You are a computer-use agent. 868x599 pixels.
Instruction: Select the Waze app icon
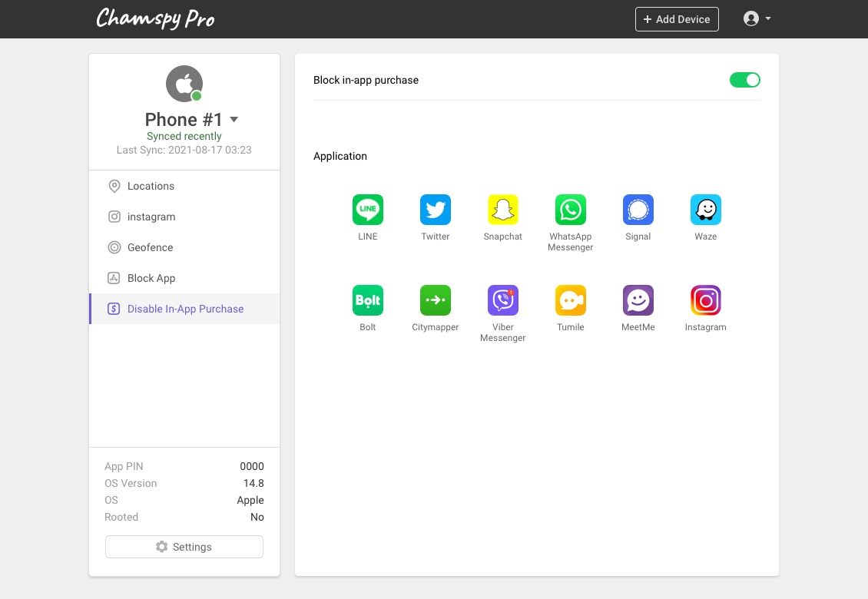tap(705, 210)
